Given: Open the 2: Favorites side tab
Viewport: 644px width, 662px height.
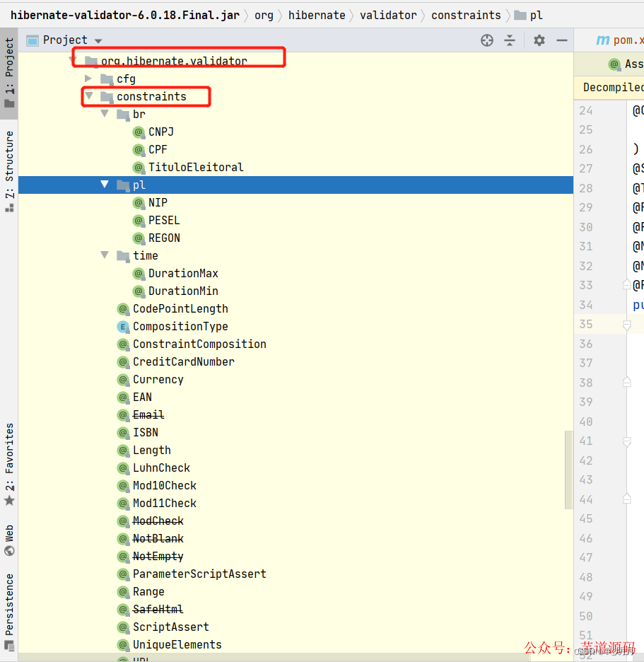Looking at the screenshot, I should click(x=9, y=463).
